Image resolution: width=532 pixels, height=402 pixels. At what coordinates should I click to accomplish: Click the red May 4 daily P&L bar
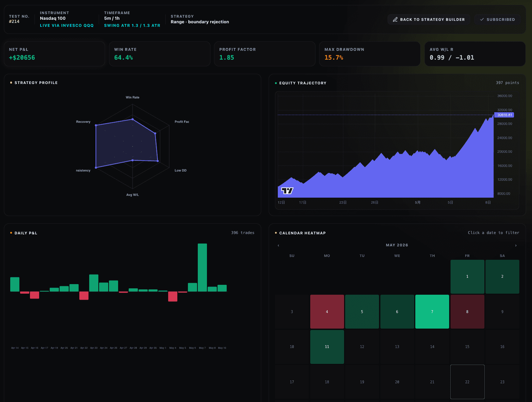click(173, 296)
